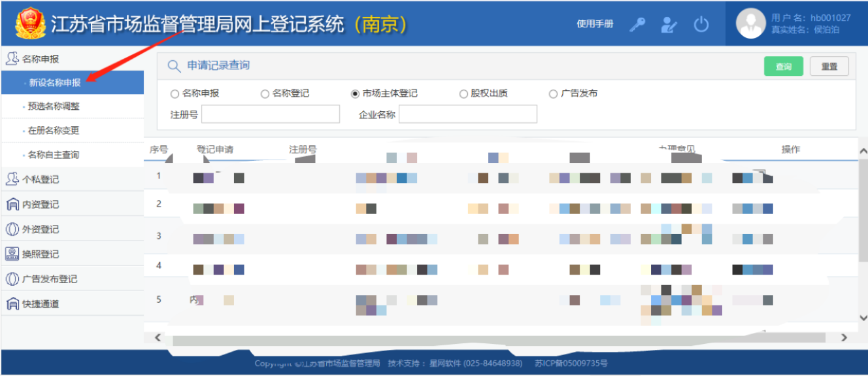
Task: Open 新设名称申报 in the sidebar
Action: pyautogui.click(x=72, y=82)
